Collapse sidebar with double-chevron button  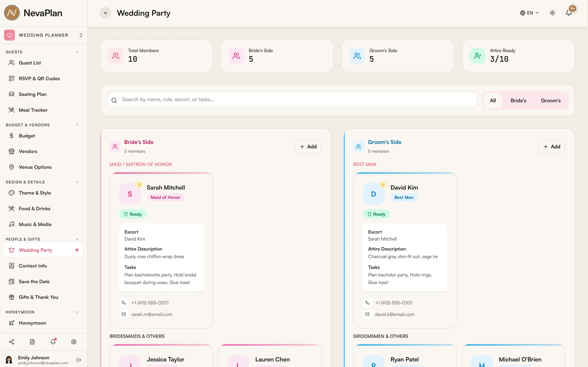105,13
